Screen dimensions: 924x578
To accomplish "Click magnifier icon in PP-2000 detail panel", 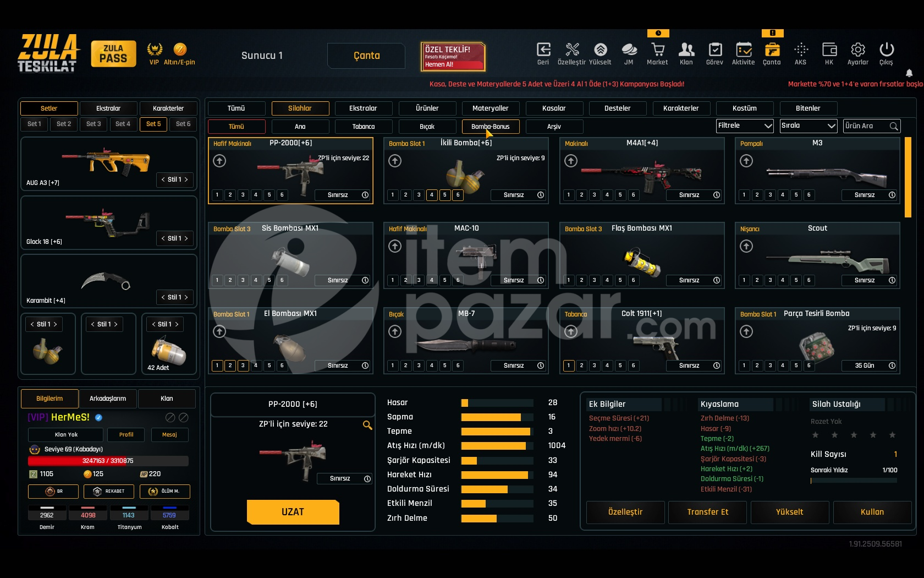I will tap(367, 425).
